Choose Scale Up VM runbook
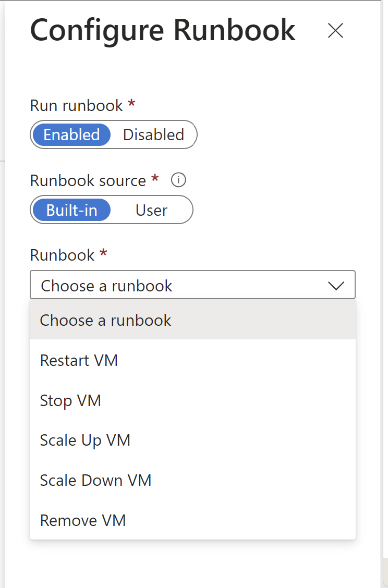The image size is (388, 588). [x=85, y=440]
